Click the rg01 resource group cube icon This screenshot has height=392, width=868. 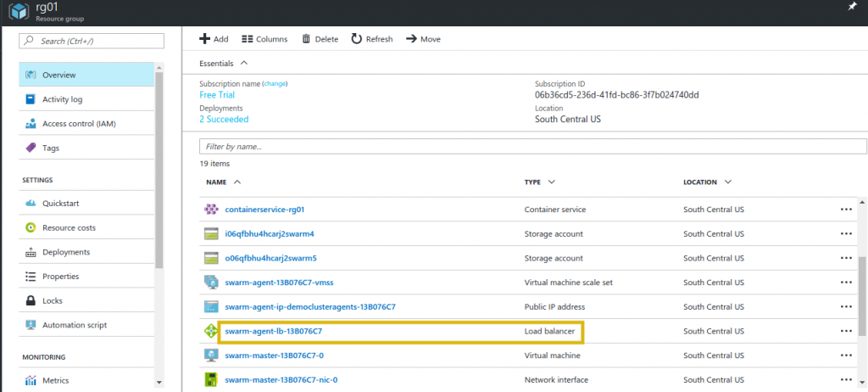tap(19, 12)
